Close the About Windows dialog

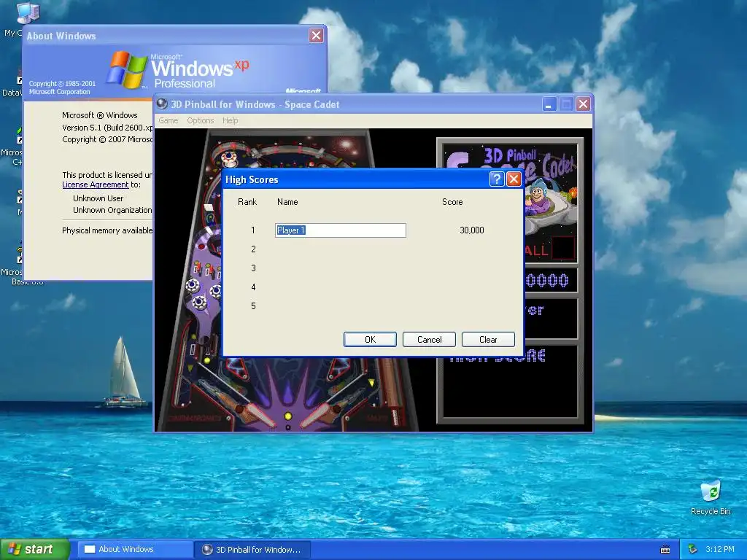point(316,35)
